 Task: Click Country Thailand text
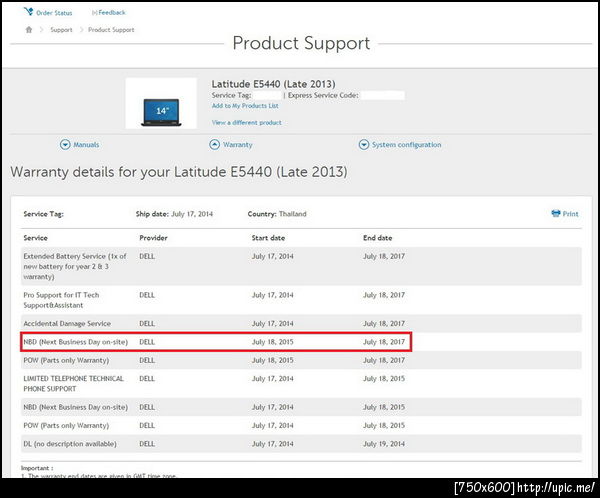point(277,214)
